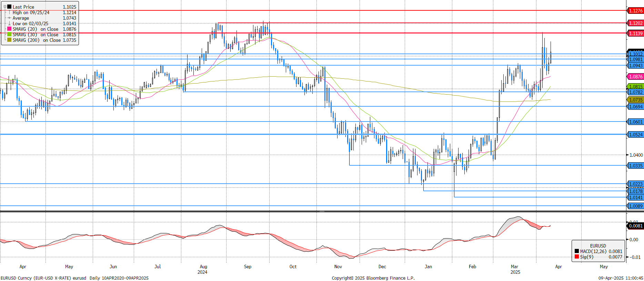Click the 09-Apr-2025 11:00:45 timestamp

(621, 278)
